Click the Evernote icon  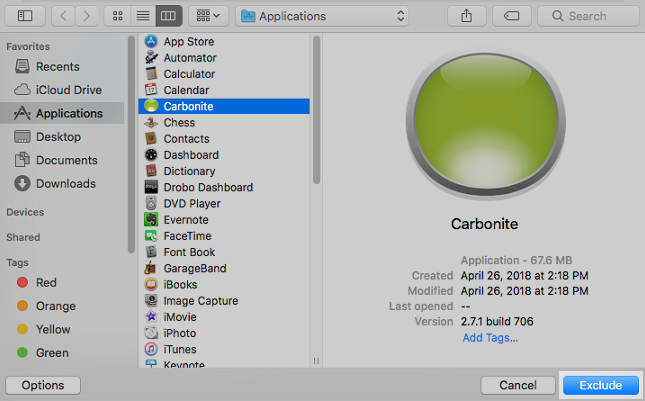[151, 220]
